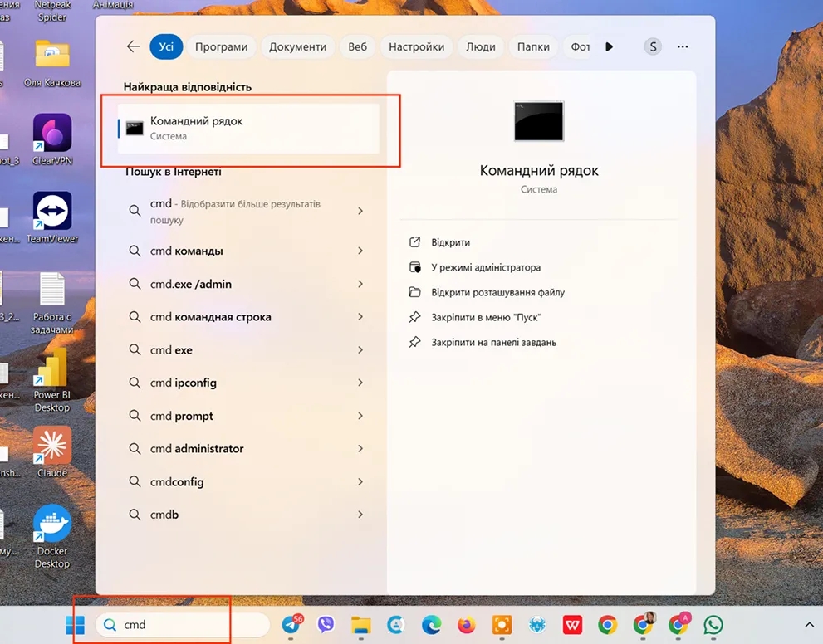Open TeamViewer desktop shortcut

pos(52,217)
